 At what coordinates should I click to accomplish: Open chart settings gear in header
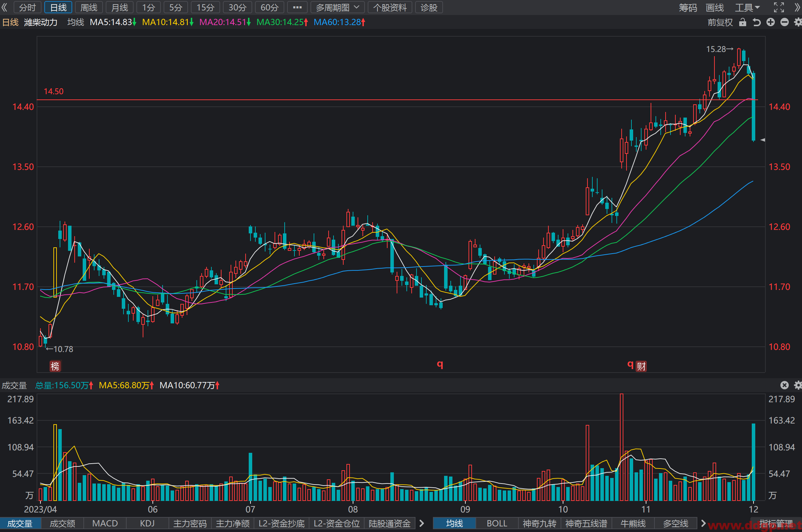click(x=798, y=22)
